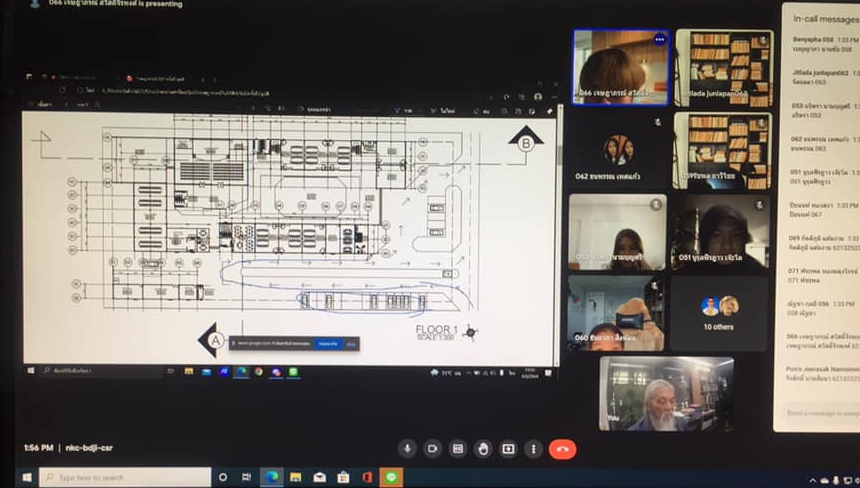Open File Explorer from the taskbar

point(296,477)
